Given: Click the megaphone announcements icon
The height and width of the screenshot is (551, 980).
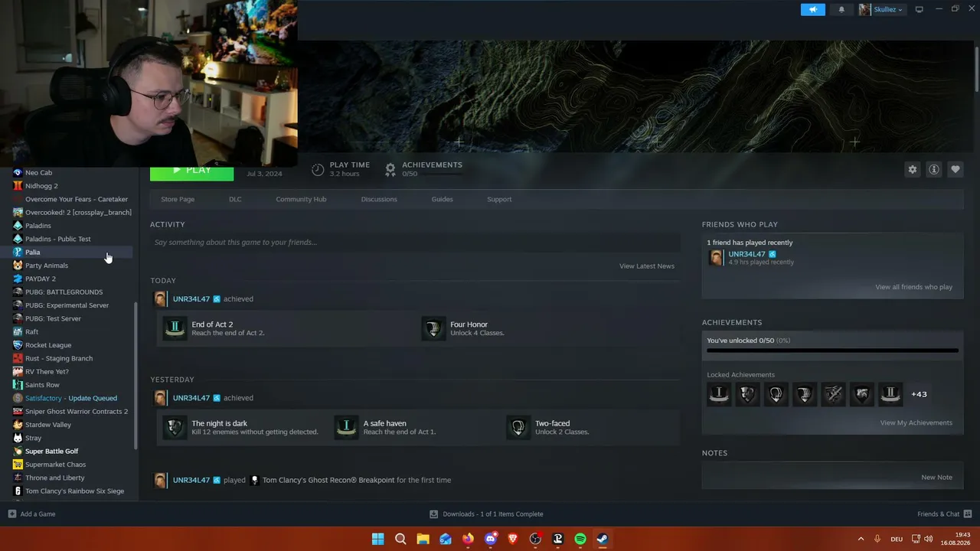Looking at the screenshot, I should pos(813,10).
